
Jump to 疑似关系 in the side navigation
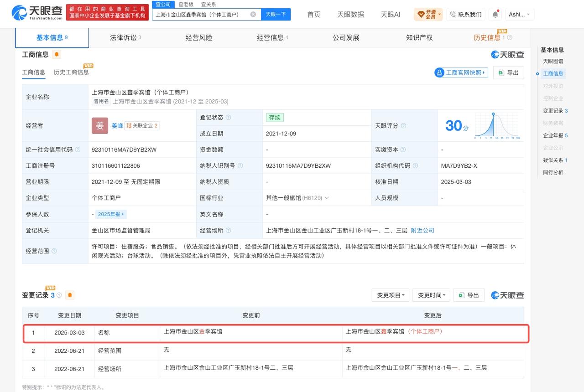555,160
